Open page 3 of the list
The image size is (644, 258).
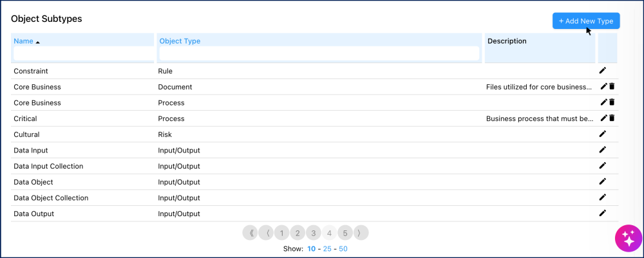(314, 233)
